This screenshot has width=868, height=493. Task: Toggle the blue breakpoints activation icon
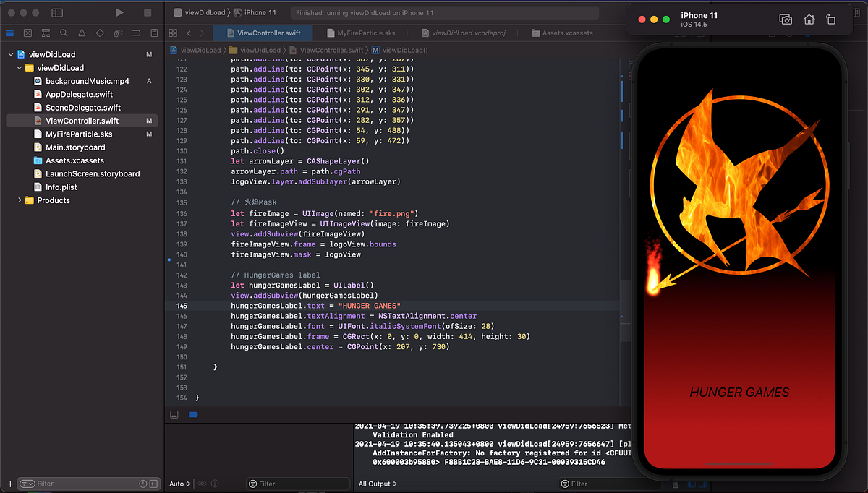[193, 415]
